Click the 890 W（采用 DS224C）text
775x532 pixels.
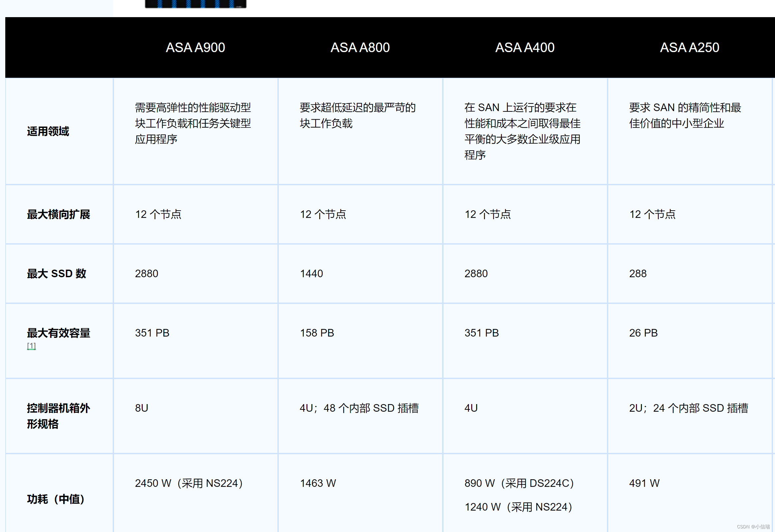point(520,483)
